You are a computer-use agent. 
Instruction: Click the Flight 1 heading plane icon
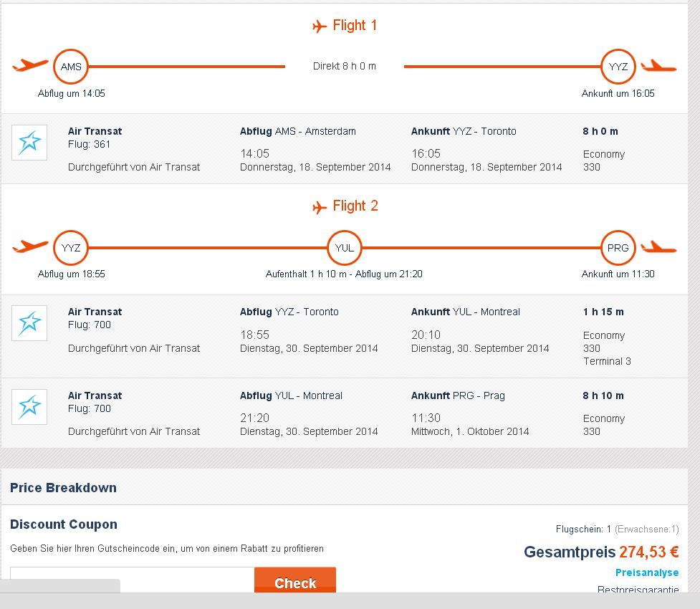(x=320, y=27)
